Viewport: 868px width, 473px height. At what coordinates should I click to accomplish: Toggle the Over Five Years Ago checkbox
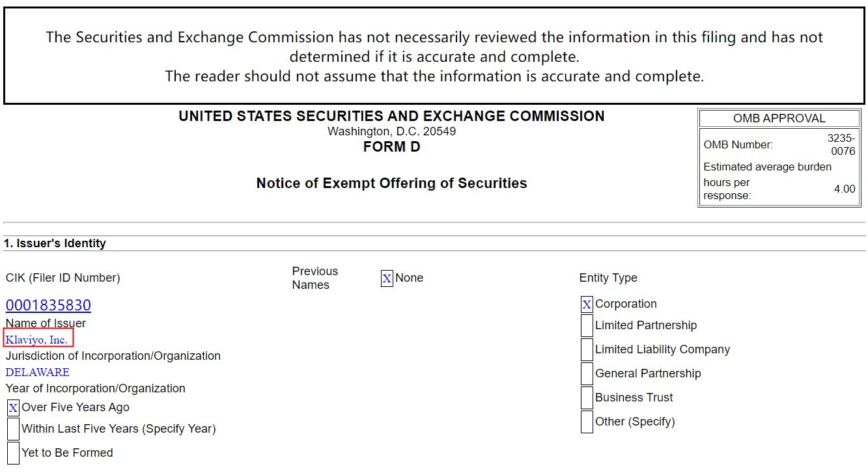click(x=13, y=408)
